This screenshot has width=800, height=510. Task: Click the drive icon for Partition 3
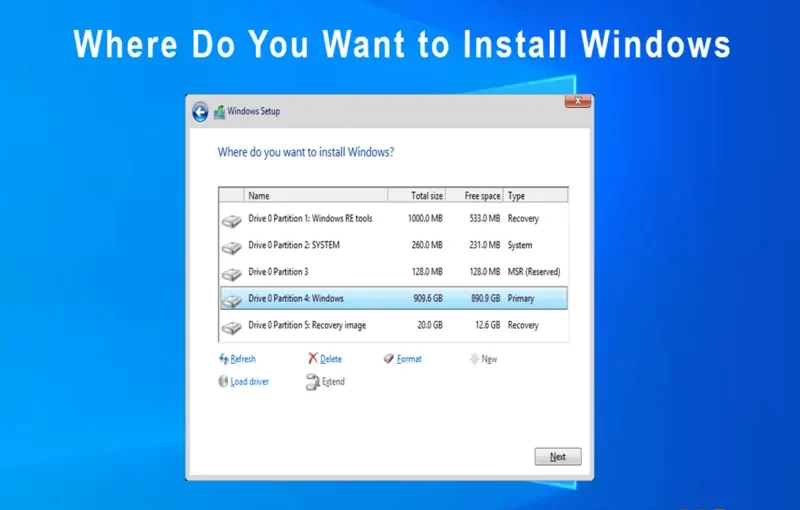pos(231,273)
